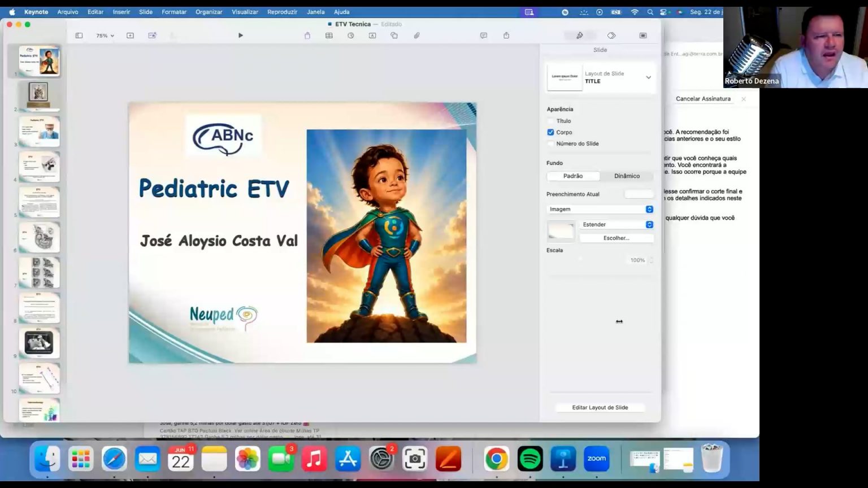Open Spotify from the Dock
Image resolution: width=868 pixels, height=488 pixels.
click(530, 459)
